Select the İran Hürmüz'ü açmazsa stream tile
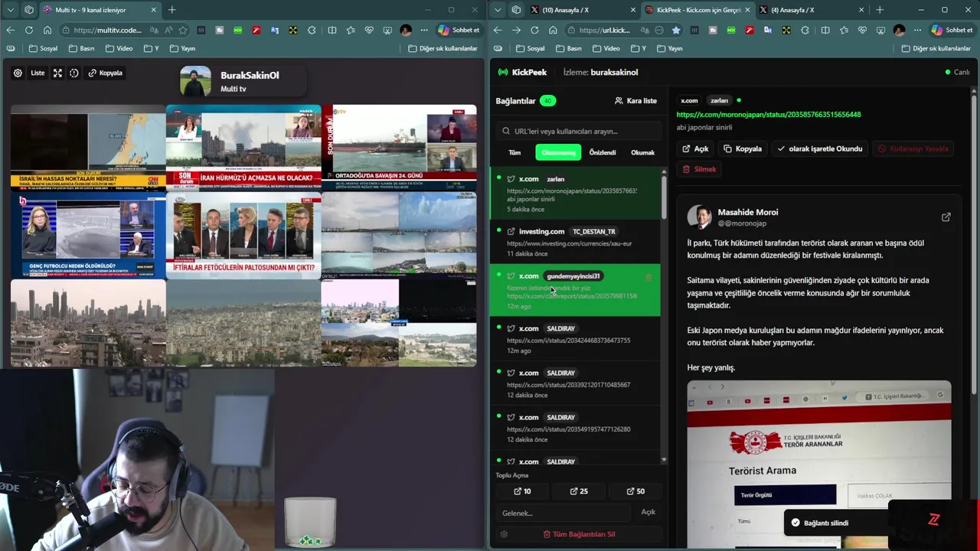Viewport: 980px width, 551px height. (243, 147)
